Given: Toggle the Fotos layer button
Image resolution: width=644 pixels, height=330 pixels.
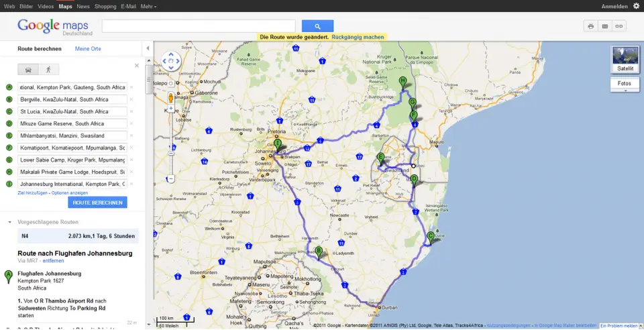Looking at the screenshot, I should click(x=625, y=83).
